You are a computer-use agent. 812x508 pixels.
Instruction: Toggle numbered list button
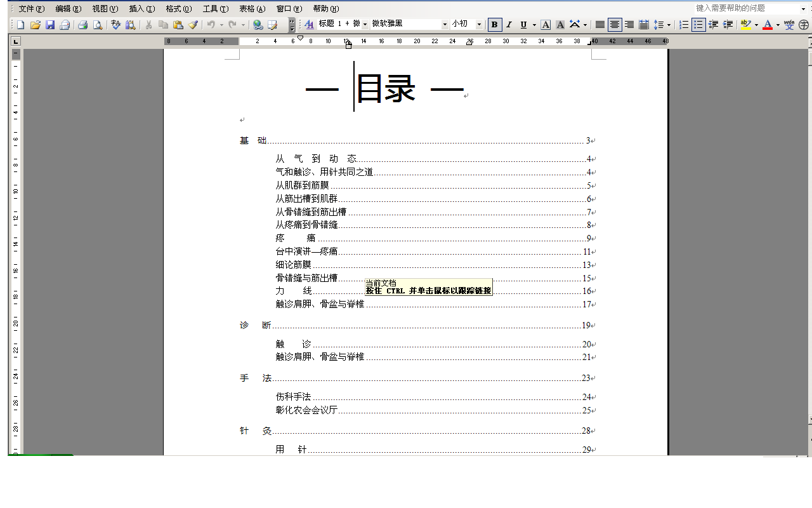tap(684, 25)
